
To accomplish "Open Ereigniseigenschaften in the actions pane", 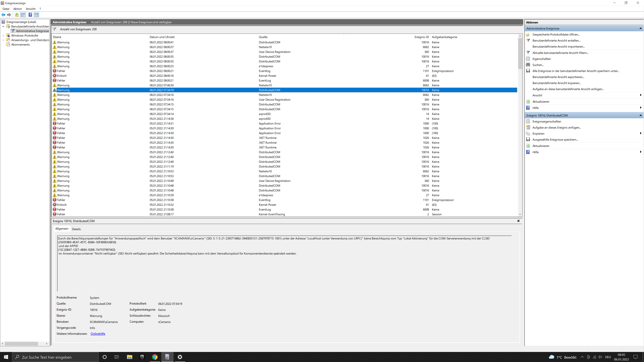I will tap(547, 121).
